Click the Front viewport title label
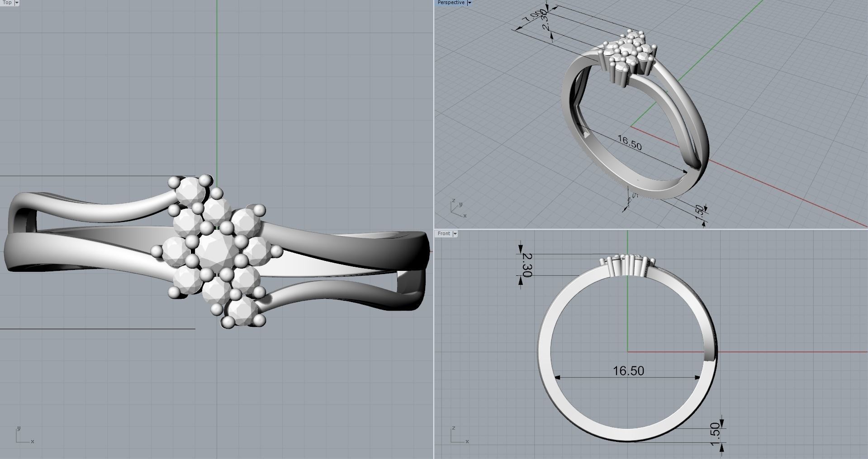Image resolution: width=868 pixels, height=459 pixels. click(x=444, y=233)
